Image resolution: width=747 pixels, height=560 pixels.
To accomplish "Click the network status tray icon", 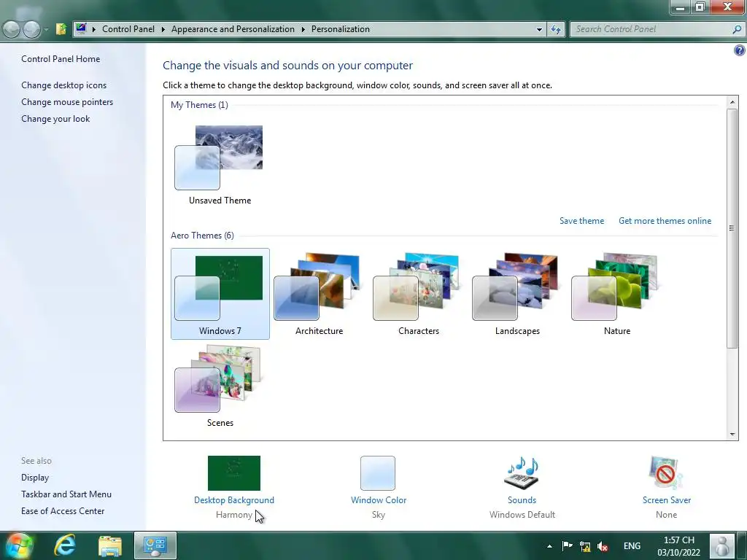I will (x=585, y=546).
